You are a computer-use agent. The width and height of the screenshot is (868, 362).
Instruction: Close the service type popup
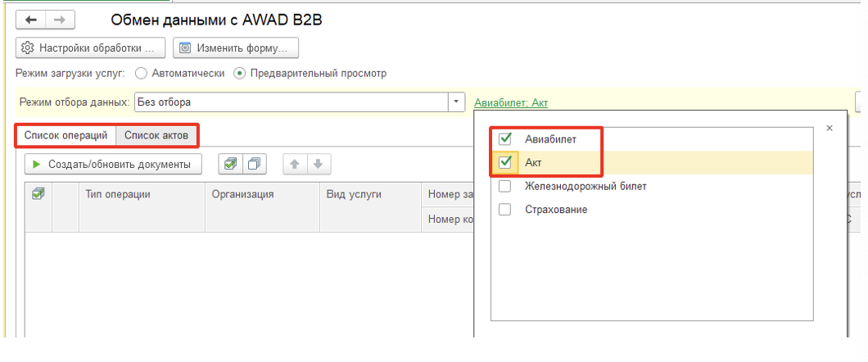pyautogui.click(x=830, y=128)
